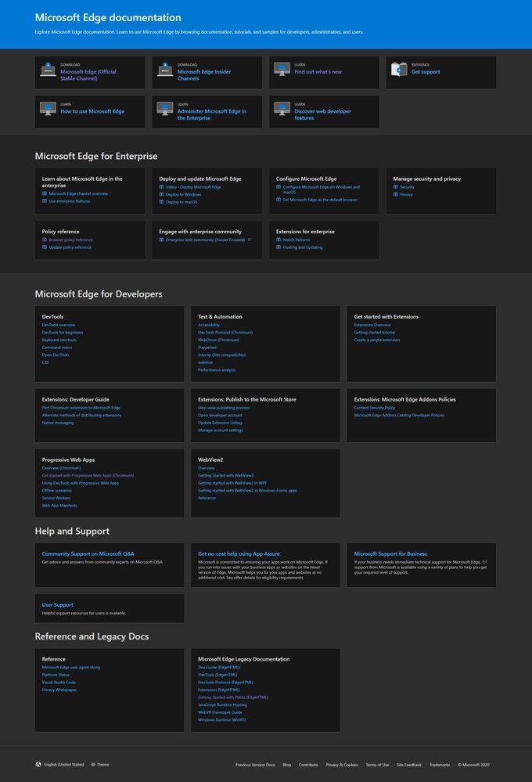532x782 pixels.
Task: Open the Microsoft Edge (Official Stable Channel) download link
Action: coord(88,75)
